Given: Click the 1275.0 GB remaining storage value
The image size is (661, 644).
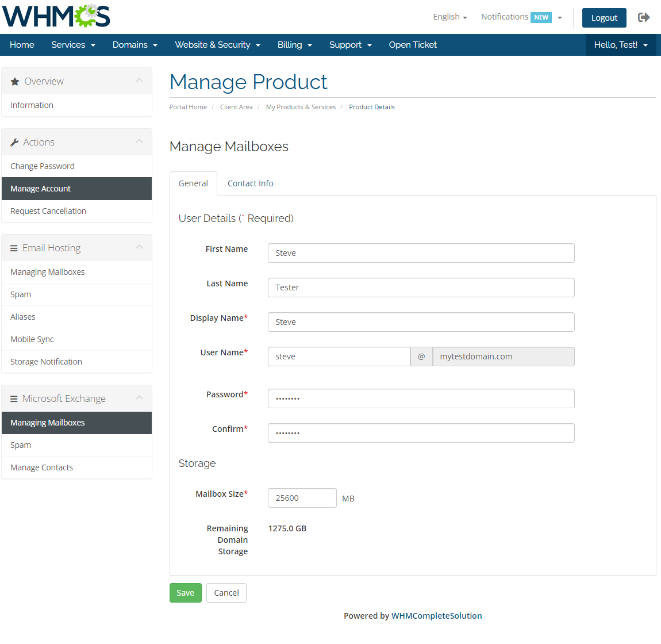Looking at the screenshot, I should 287,528.
